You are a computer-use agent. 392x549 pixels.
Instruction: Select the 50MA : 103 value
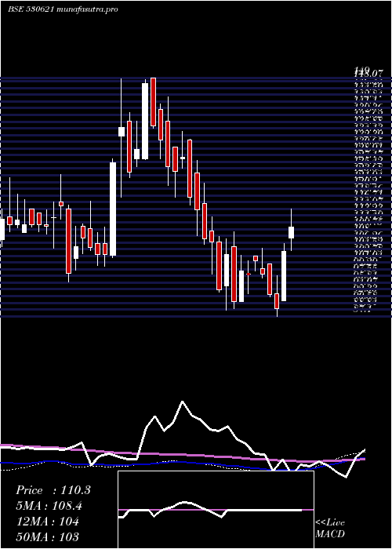coord(47,536)
